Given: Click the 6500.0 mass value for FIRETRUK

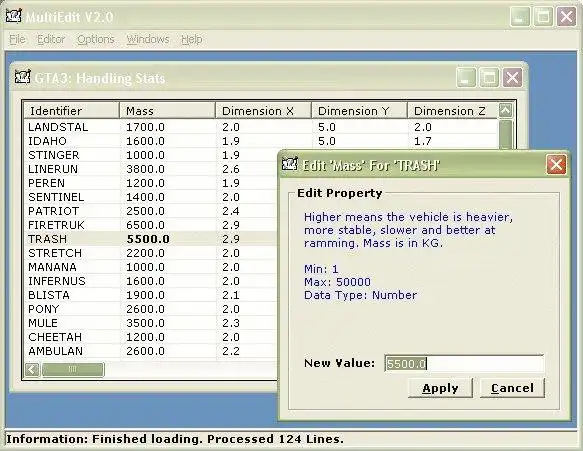Looking at the screenshot, I should (x=145, y=225).
